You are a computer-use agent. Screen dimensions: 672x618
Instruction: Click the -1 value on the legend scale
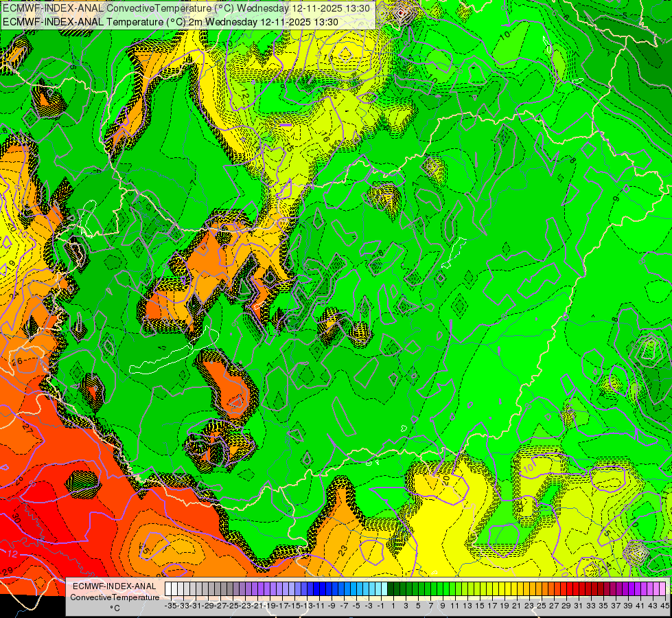click(x=381, y=606)
